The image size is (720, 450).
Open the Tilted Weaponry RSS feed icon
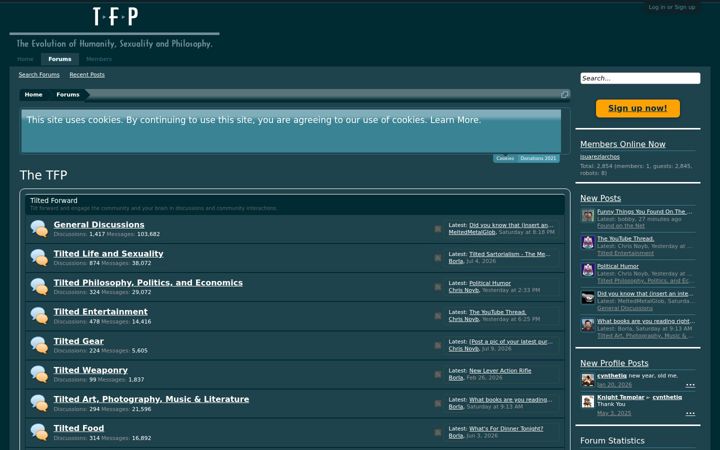pos(438,374)
